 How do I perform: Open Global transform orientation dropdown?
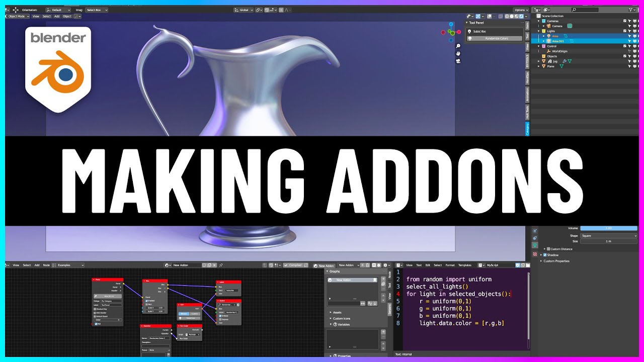pyautogui.click(x=244, y=10)
